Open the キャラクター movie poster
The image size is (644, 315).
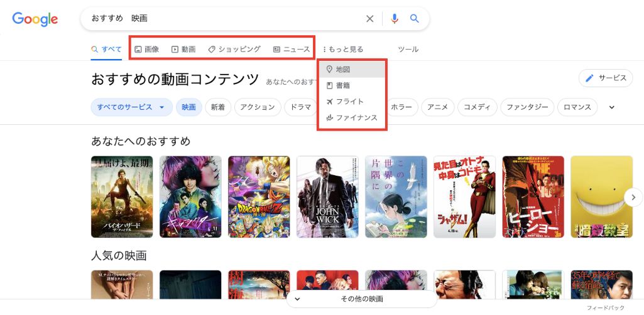tap(190, 196)
